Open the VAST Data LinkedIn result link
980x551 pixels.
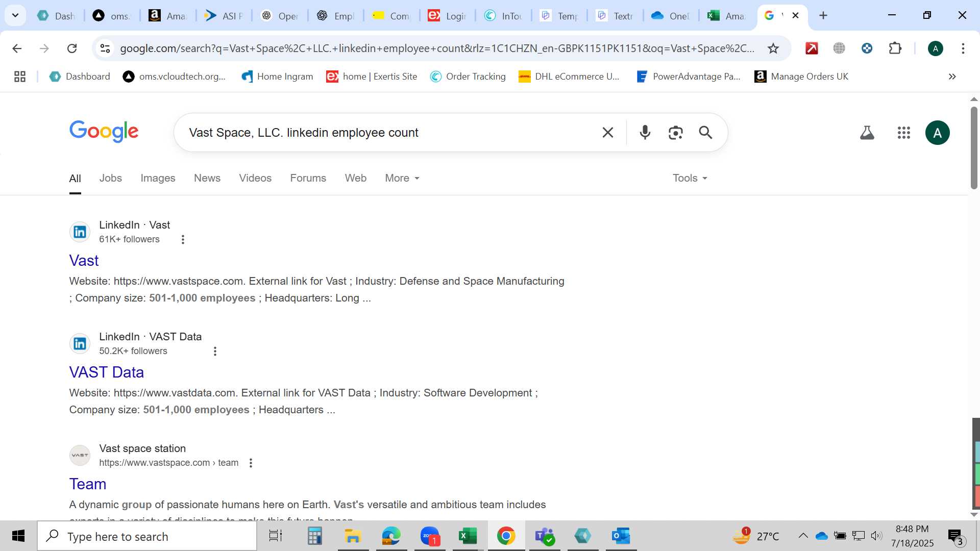[106, 372]
